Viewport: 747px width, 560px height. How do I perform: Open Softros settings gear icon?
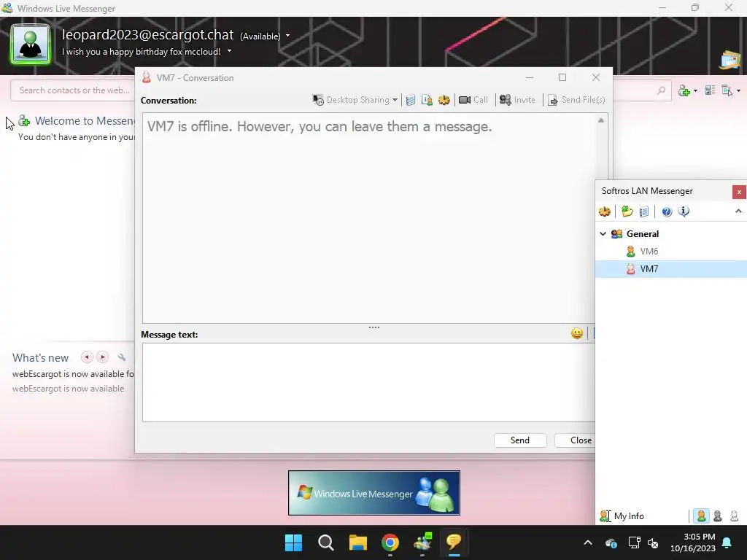click(x=605, y=211)
